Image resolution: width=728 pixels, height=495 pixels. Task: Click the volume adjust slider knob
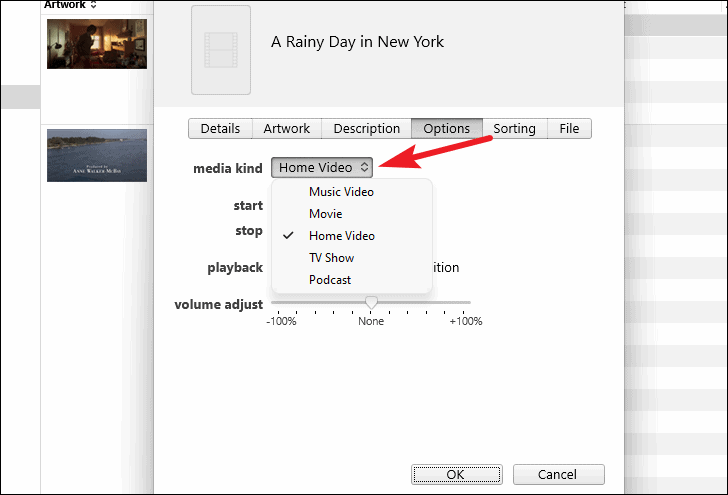(x=371, y=302)
